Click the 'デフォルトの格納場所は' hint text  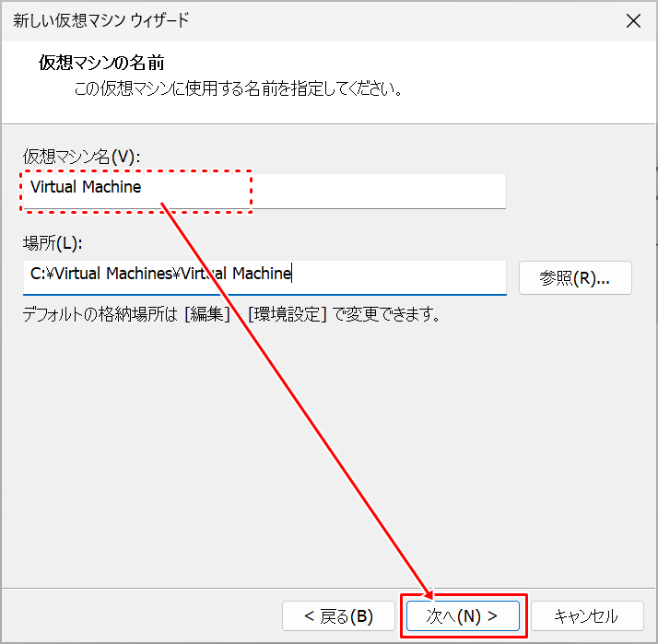[101, 315]
